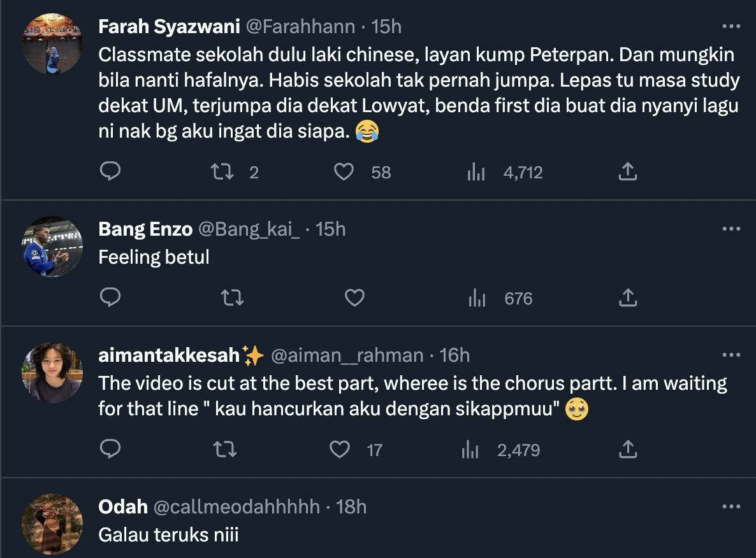Click Bang Enzo's profile picture
The width and height of the screenshot is (756, 558).
click(x=53, y=247)
